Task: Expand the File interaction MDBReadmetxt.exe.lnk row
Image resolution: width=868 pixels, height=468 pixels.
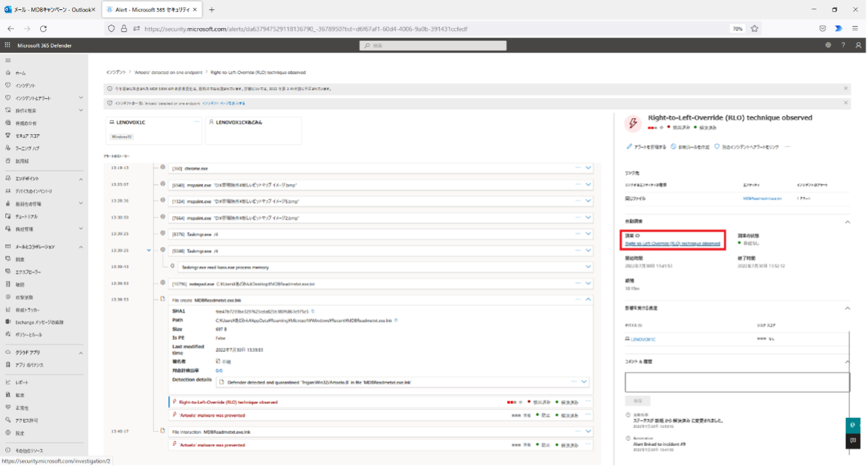Action: coord(588,431)
